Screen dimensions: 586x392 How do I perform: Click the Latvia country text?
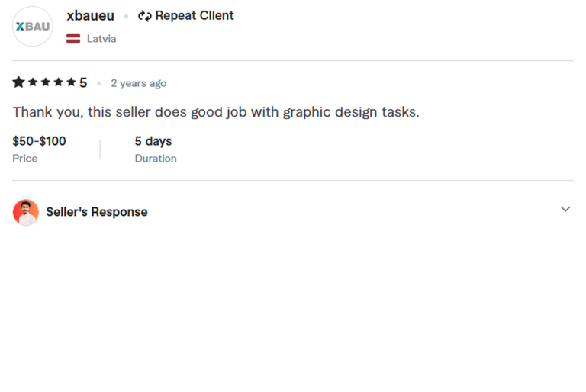(x=101, y=39)
